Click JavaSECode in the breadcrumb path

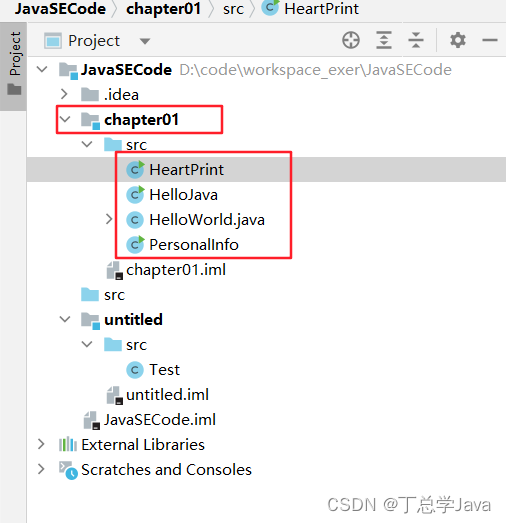tap(60, 9)
